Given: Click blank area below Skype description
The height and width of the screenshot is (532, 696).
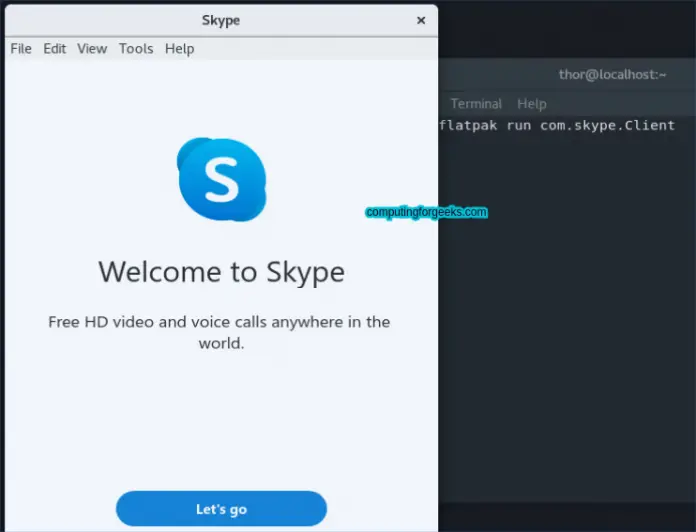Looking at the screenshot, I should (221, 420).
